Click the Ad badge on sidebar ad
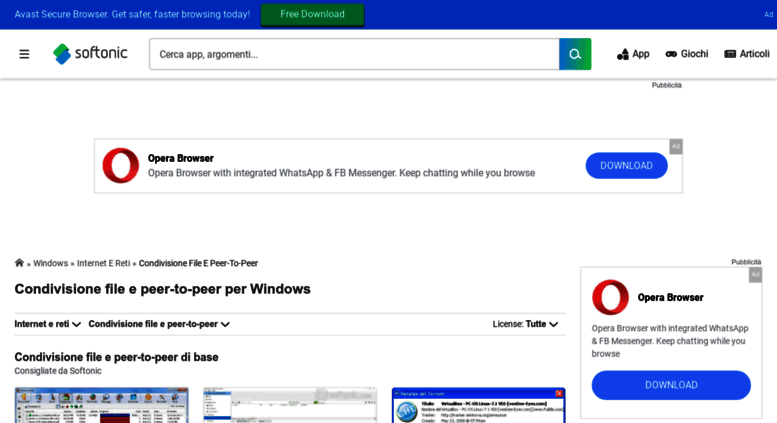 [x=755, y=274]
